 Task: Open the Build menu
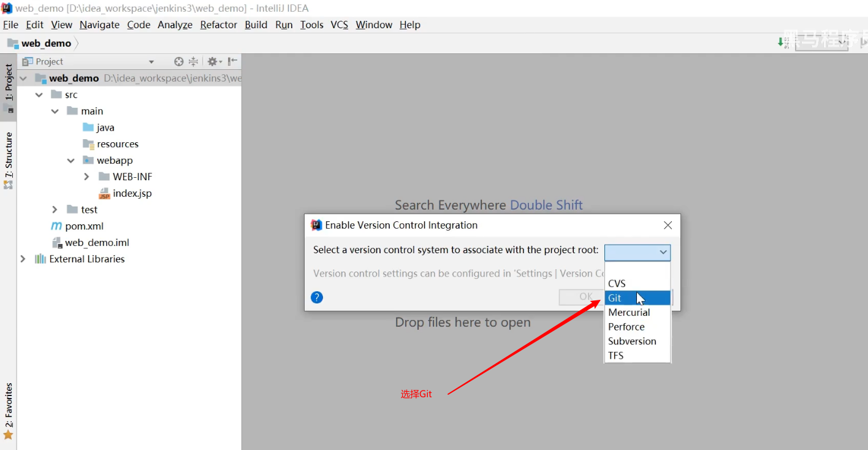click(256, 25)
